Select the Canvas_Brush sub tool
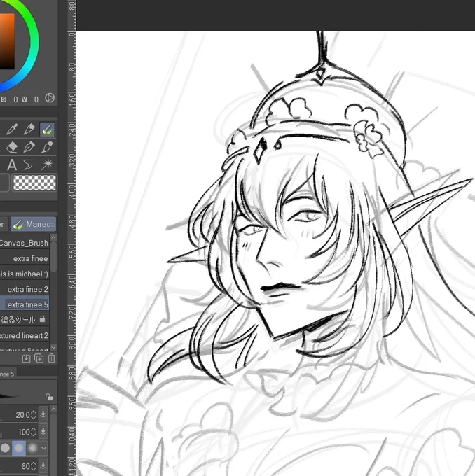The width and height of the screenshot is (475, 476). coord(25,243)
